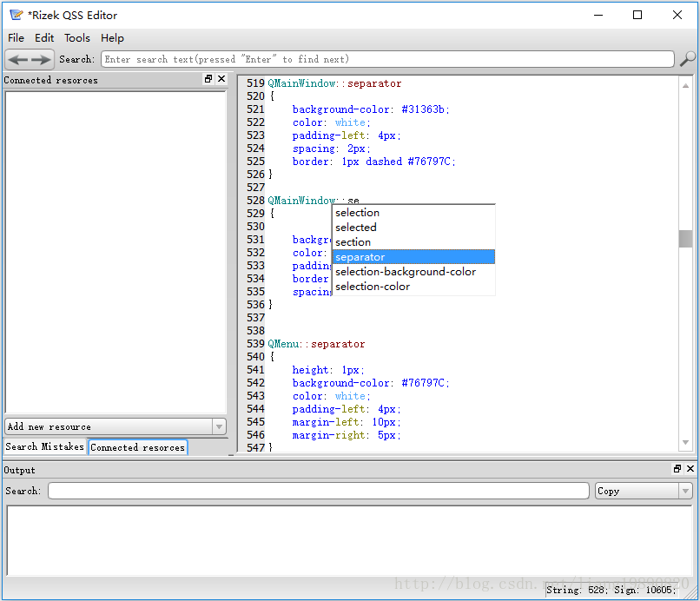Click the back arrow navigation button
Image resolution: width=700 pixels, height=601 pixels.
tap(18, 59)
